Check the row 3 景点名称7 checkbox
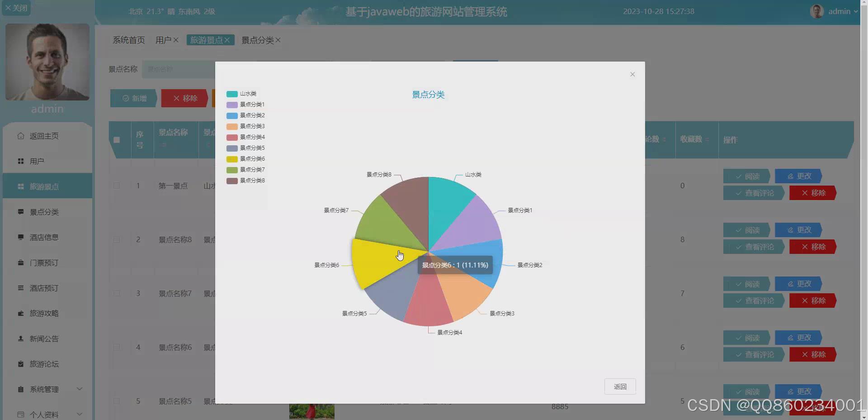The height and width of the screenshot is (420, 868). click(x=117, y=293)
